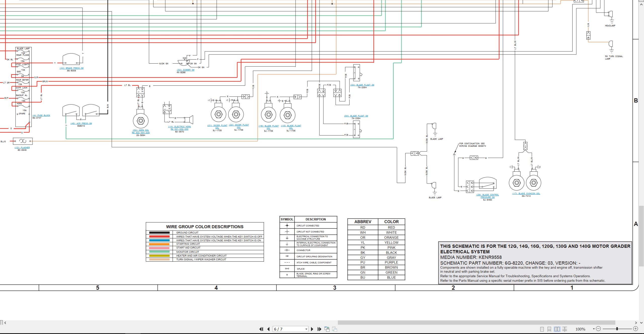The width and height of the screenshot is (644, 334).
Task: Click the vertical scrollbar down arrow
Action: pos(641,323)
